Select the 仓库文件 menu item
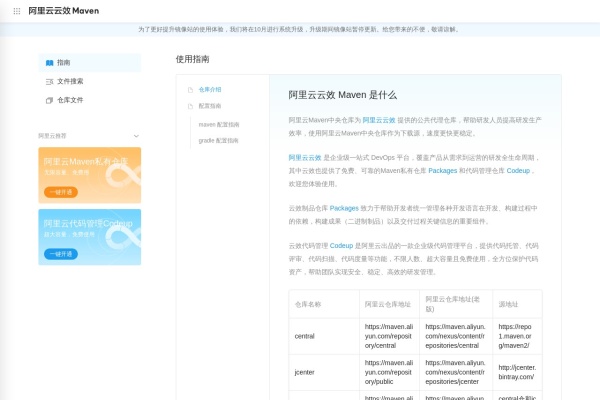The width and height of the screenshot is (600, 400). 70,100
